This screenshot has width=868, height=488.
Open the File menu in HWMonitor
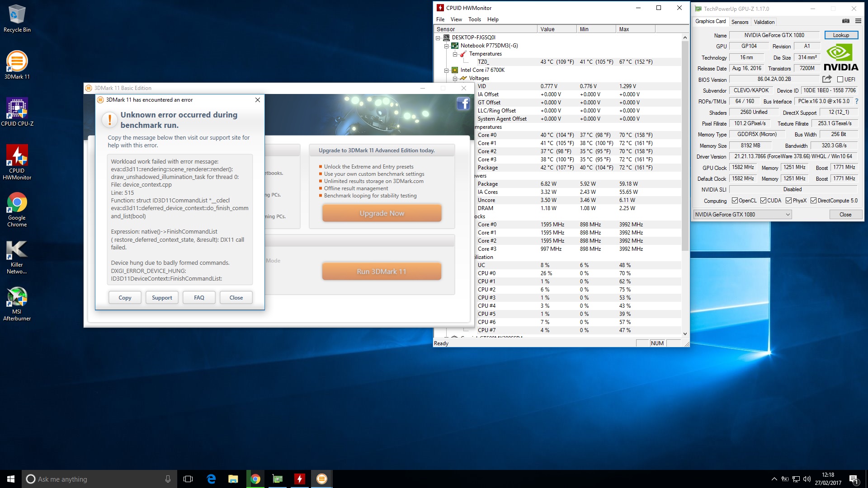tap(440, 19)
